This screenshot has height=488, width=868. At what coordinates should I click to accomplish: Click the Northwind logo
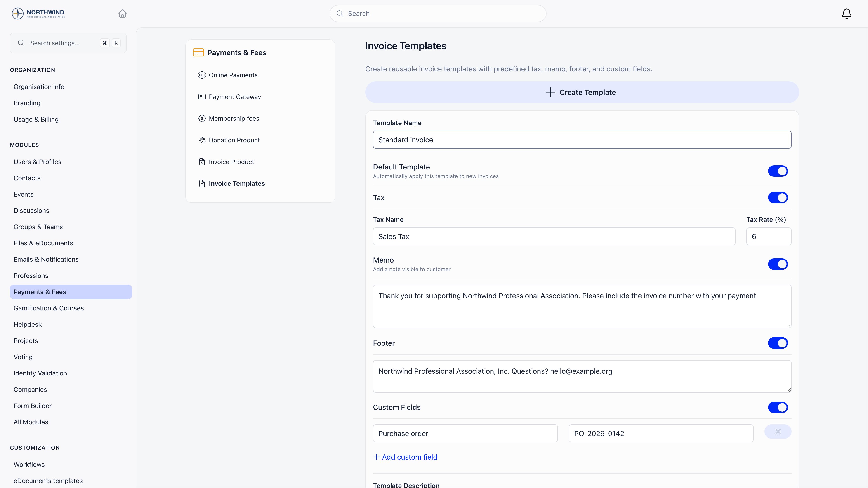click(38, 14)
